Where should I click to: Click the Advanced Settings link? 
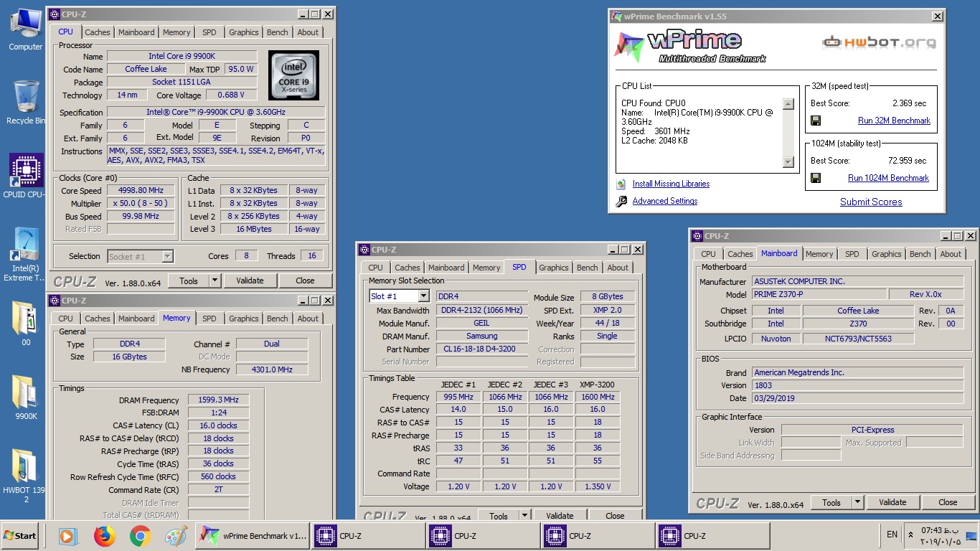[665, 201]
